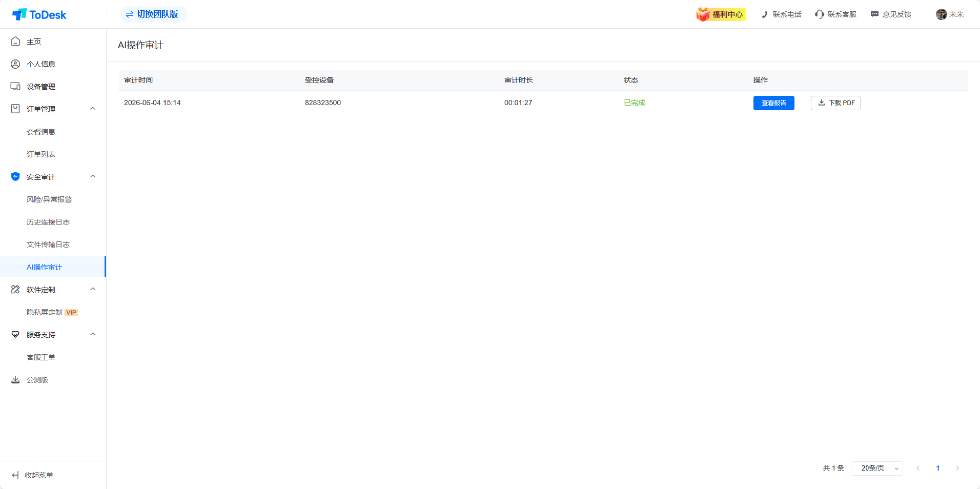The width and height of the screenshot is (980, 489).
Task: Collapse the 软件定制 section chevron
Action: 93,289
